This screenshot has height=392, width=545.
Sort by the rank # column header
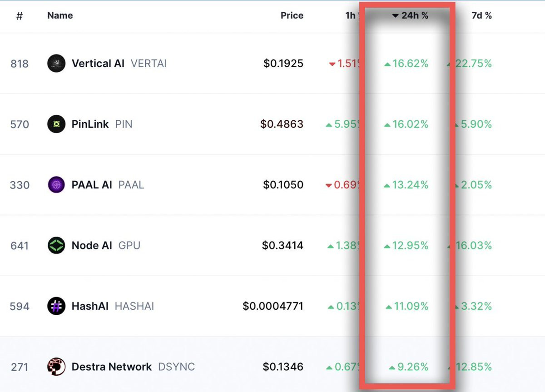pyautogui.click(x=20, y=16)
